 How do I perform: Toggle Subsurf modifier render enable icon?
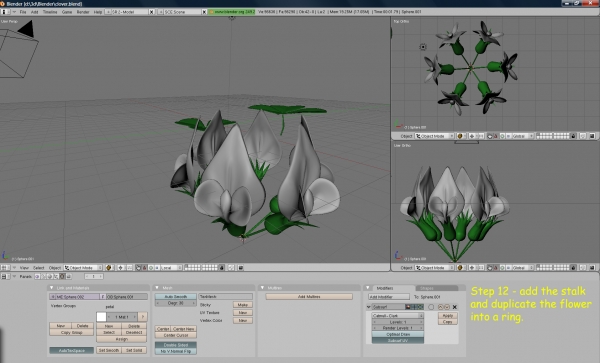(408, 307)
